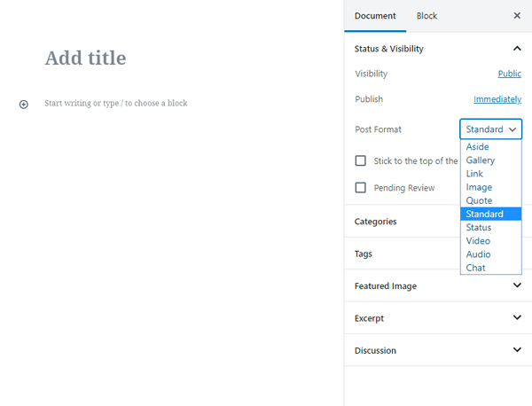Expand the Excerpt panel
The width and height of the screenshot is (532, 406).
point(517,317)
